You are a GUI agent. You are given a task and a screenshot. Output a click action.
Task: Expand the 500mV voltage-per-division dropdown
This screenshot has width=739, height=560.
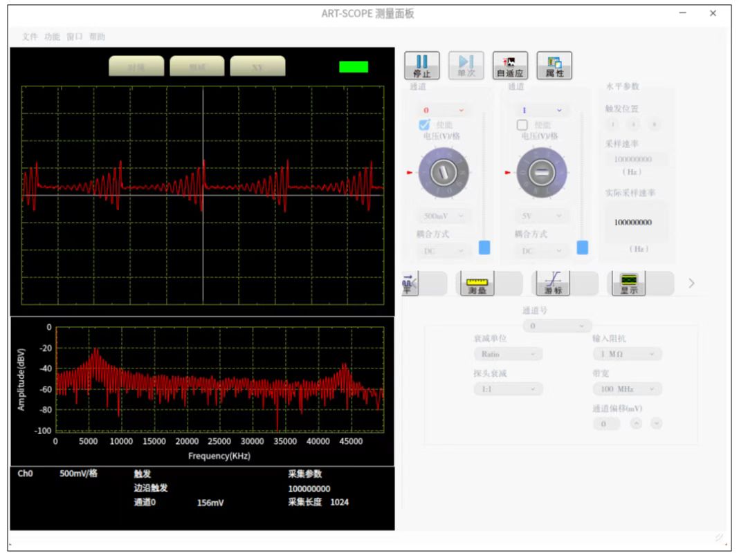point(442,216)
